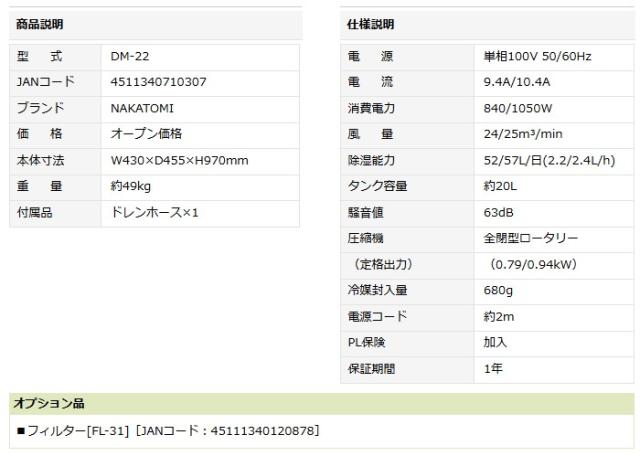Click the 型式 row label

[40, 56]
